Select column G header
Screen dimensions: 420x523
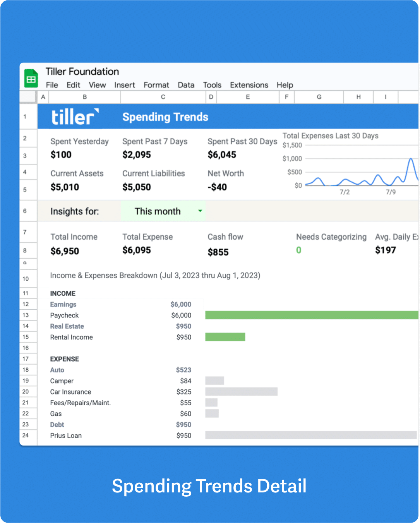click(x=319, y=97)
